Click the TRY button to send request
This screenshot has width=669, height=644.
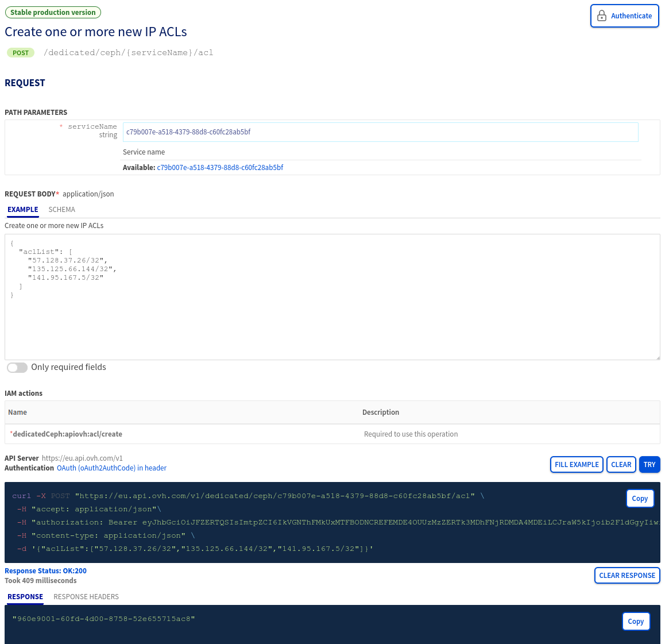point(649,464)
